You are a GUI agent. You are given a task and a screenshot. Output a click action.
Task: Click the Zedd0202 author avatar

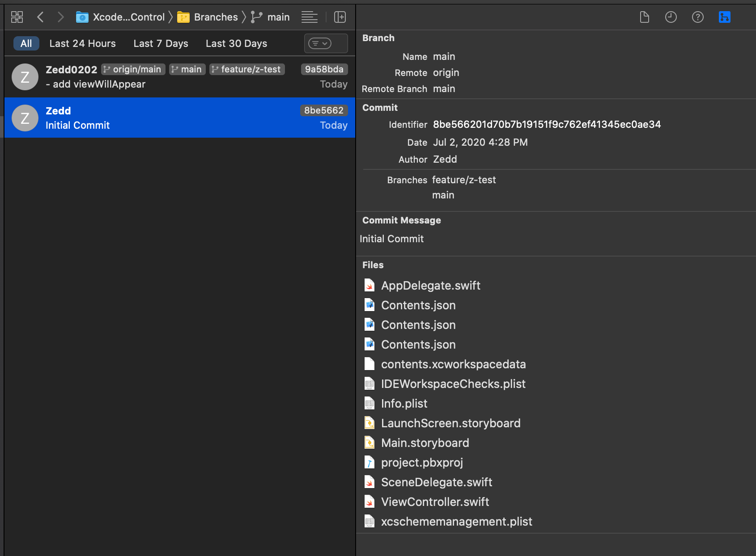25,77
